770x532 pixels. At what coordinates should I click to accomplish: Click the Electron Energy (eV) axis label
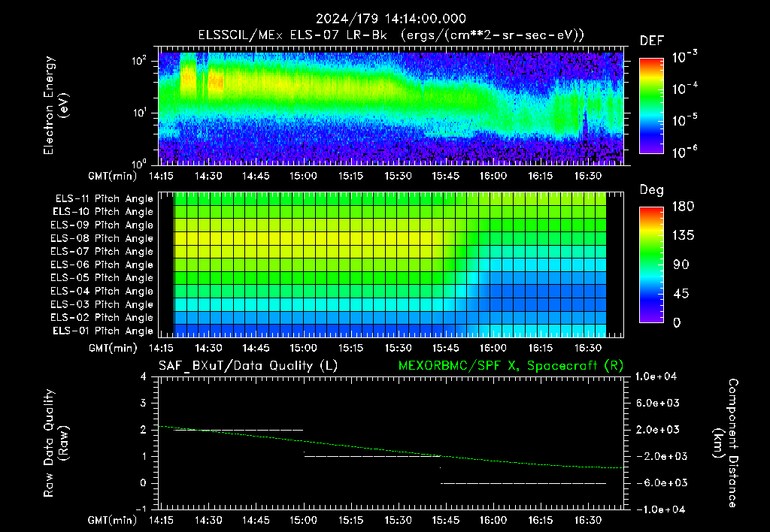tap(56, 105)
